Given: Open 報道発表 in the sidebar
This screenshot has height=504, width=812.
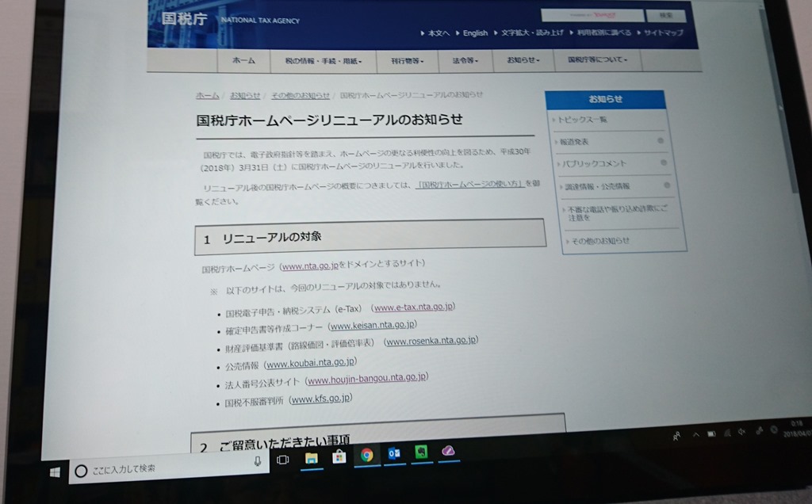Looking at the screenshot, I should click(x=574, y=142).
